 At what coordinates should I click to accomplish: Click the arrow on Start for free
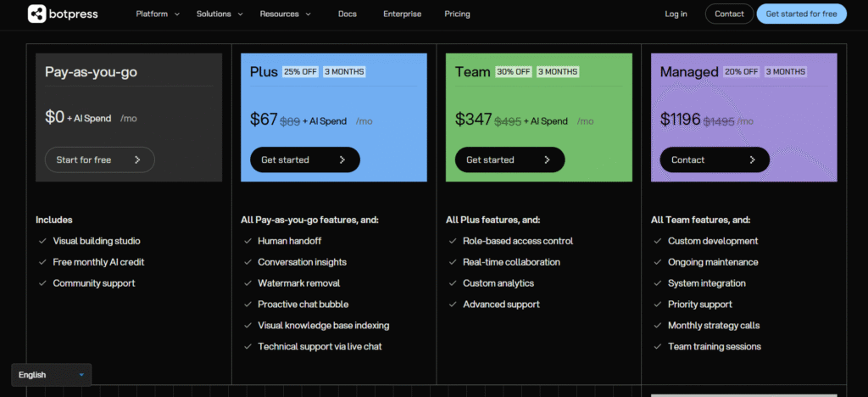tap(137, 160)
